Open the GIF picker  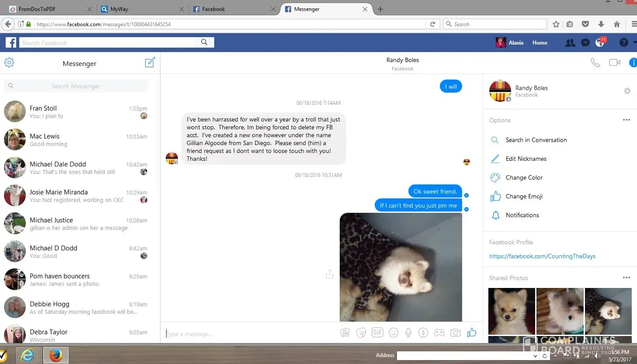(377, 333)
